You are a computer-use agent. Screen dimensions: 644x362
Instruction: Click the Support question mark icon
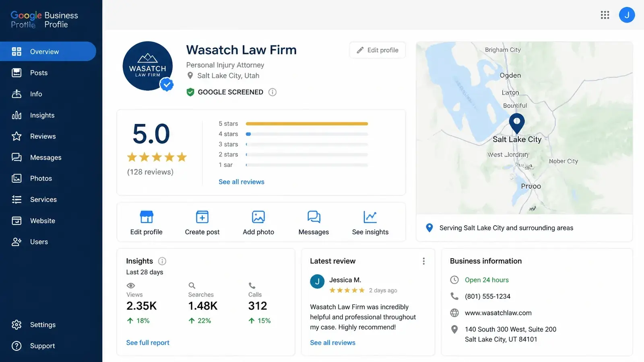(x=17, y=346)
